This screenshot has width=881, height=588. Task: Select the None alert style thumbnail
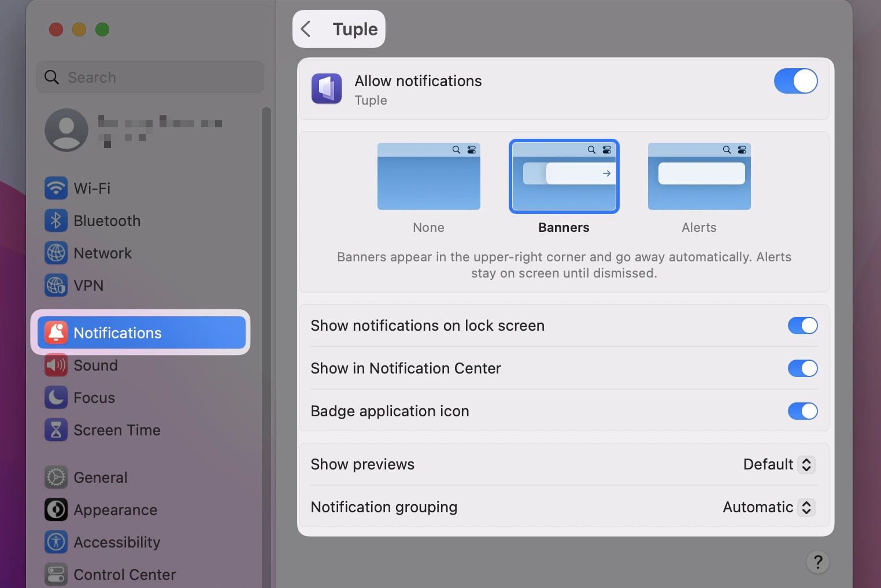coord(429,176)
